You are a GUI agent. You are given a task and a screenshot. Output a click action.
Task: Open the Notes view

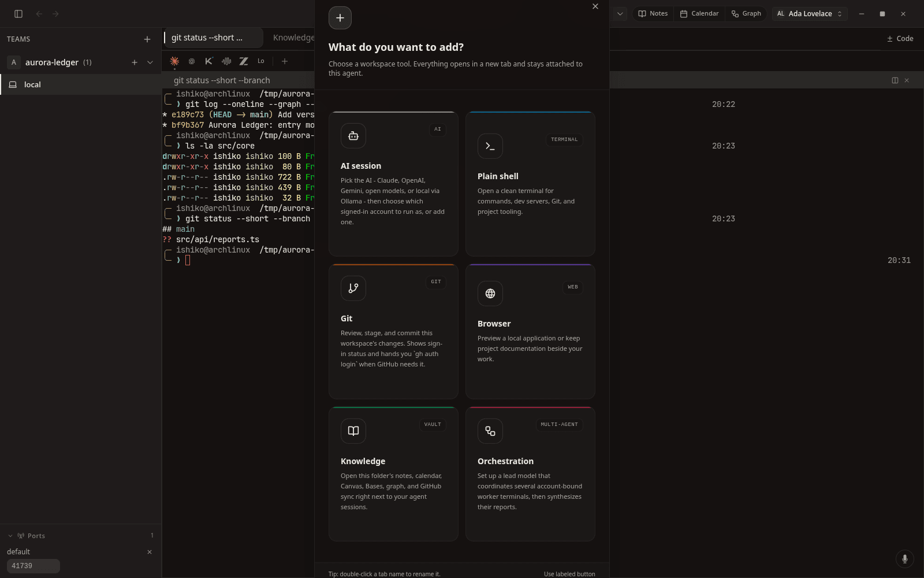(x=653, y=14)
